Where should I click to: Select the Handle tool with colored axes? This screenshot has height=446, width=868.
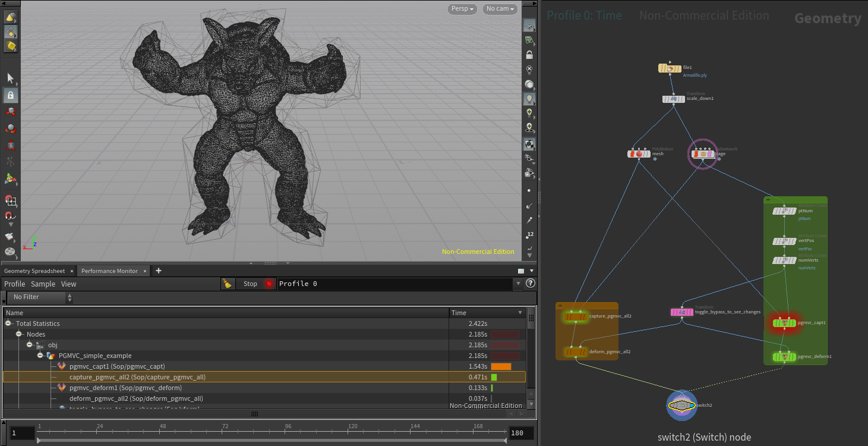pos(10,178)
